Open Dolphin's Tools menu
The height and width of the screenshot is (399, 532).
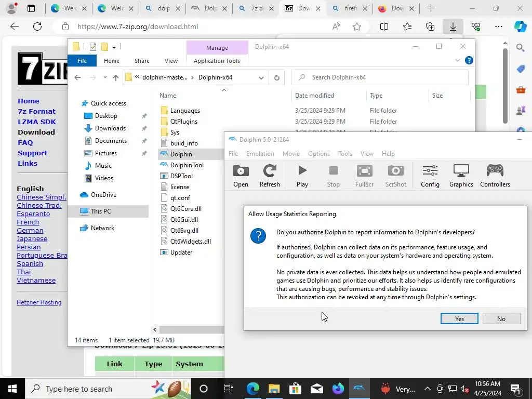[345, 154]
